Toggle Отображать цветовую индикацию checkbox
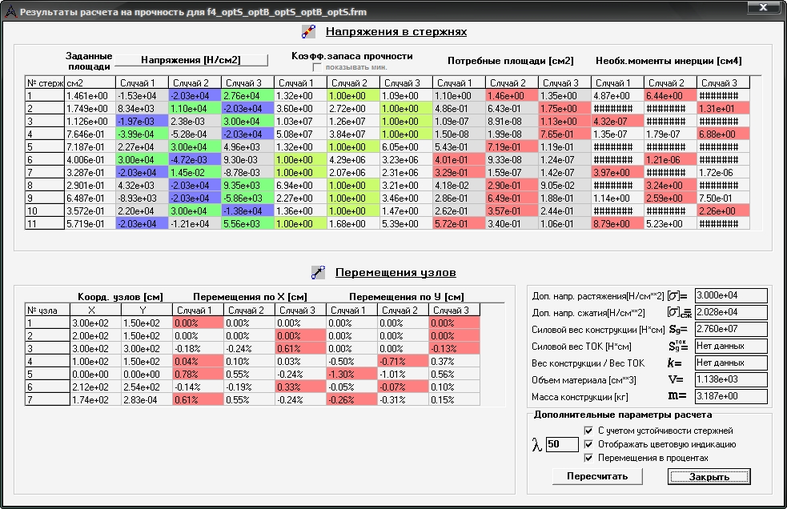The width and height of the screenshot is (787, 509). [588, 444]
